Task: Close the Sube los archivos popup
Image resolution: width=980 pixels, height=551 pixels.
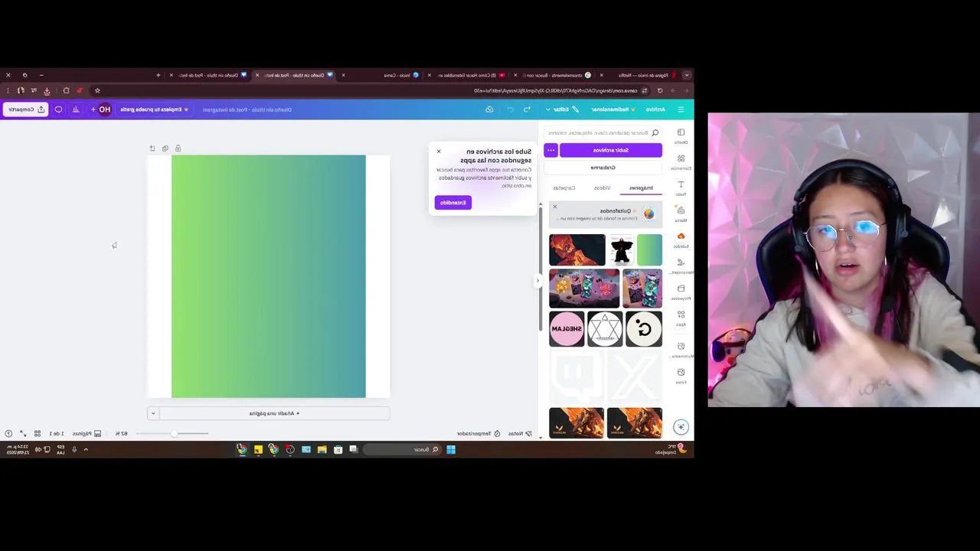Action: click(x=439, y=152)
